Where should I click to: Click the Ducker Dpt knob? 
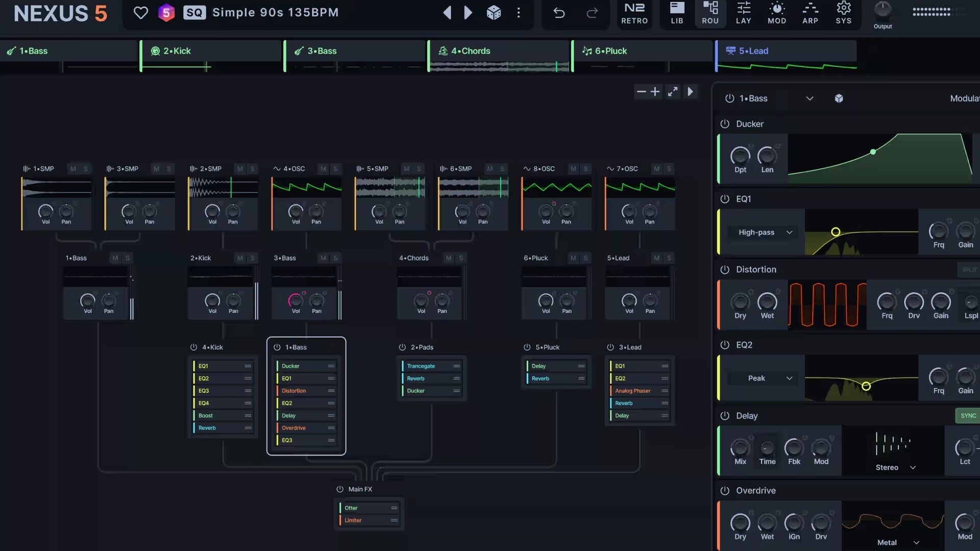(740, 156)
